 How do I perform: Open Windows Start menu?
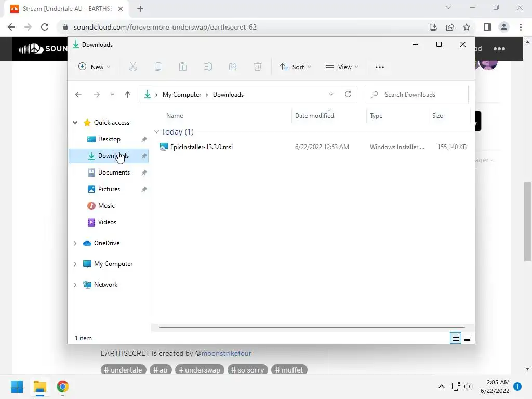(17, 387)
